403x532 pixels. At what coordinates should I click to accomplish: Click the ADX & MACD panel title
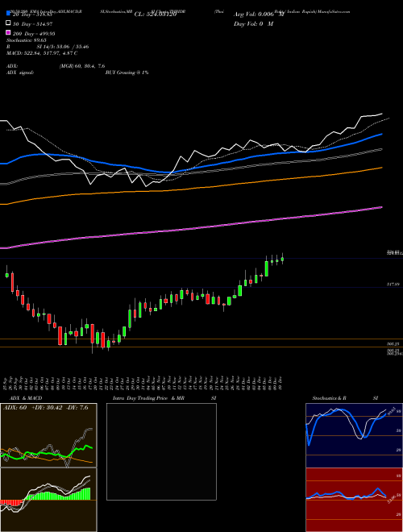24,398
